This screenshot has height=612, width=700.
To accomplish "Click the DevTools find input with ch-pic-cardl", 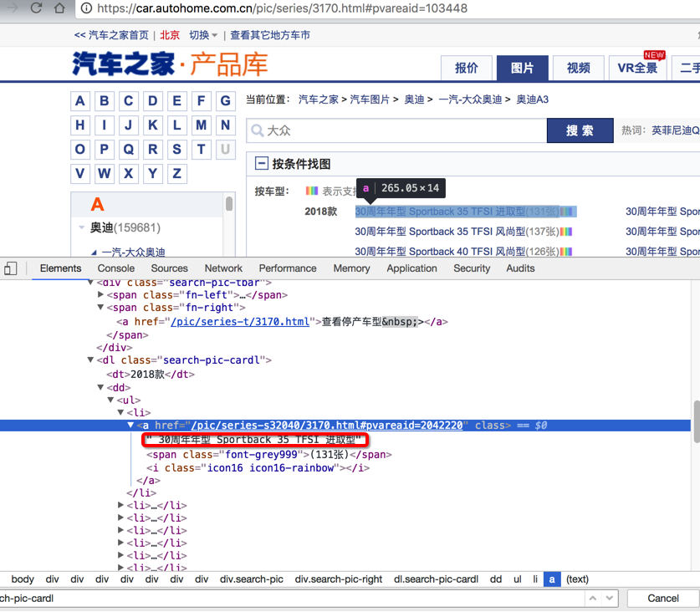I will coord(293,598).
